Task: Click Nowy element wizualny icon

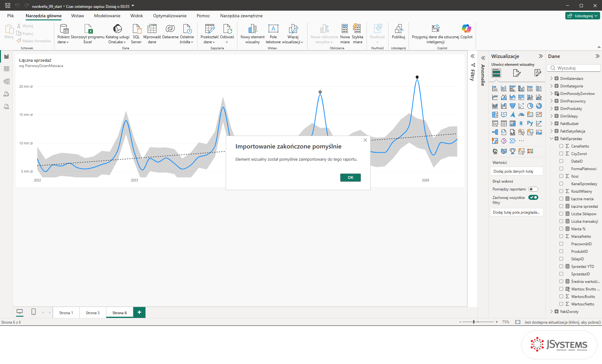Action: (x=252, y=29)
